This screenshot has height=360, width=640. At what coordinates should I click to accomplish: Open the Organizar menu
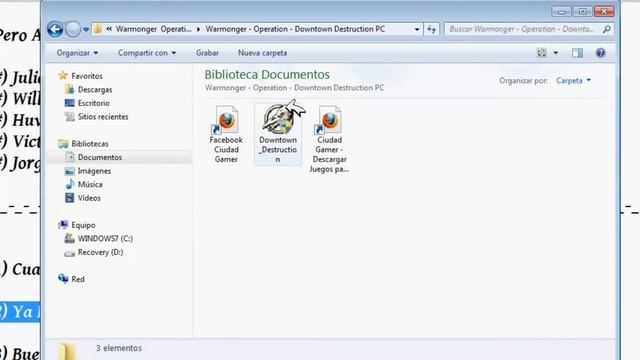[x=78, y=53]
